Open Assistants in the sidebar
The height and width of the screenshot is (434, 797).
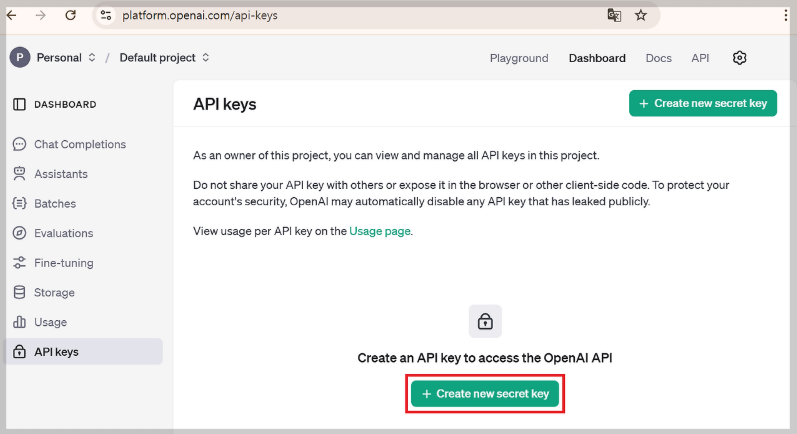[x=61, y=174]
